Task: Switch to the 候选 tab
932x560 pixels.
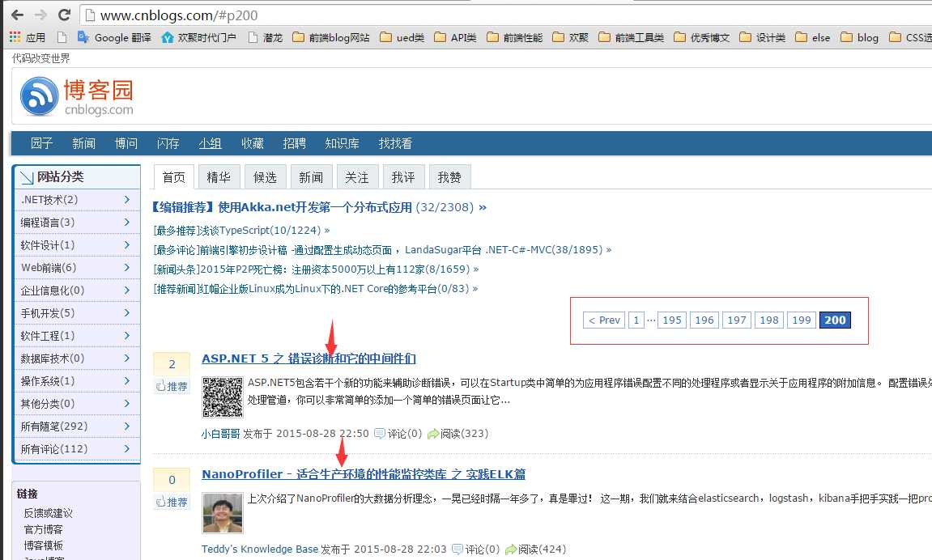Action: [265, 177]
